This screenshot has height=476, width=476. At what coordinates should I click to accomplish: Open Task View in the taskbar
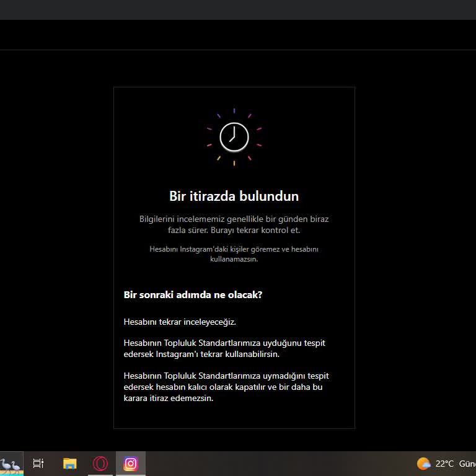tap(38, 464)
